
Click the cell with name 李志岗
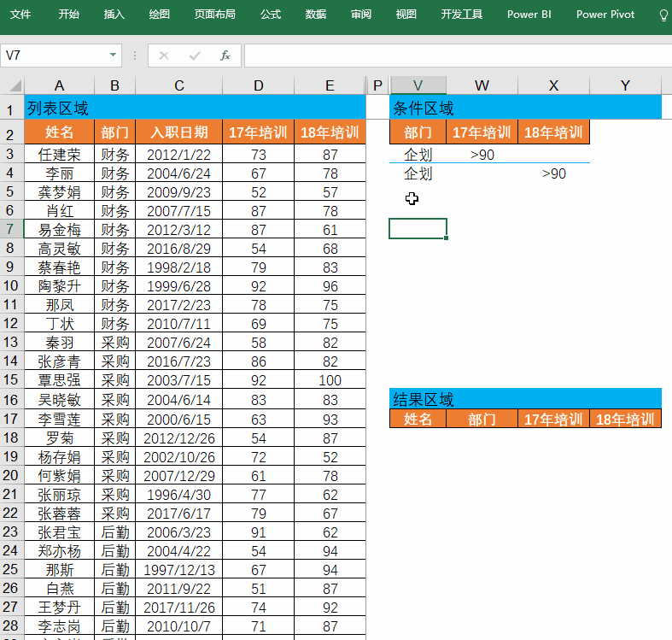[59, 625]
